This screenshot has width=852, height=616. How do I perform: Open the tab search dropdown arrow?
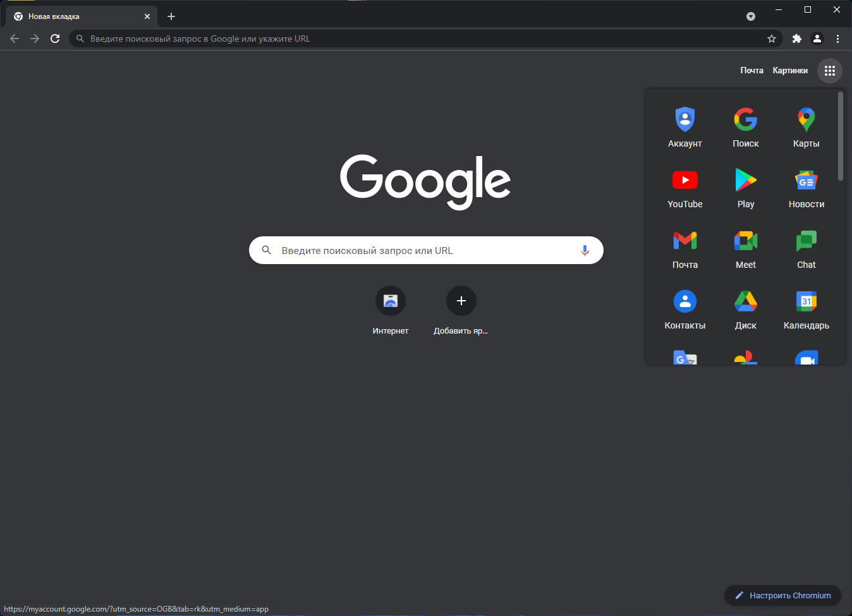[751, 16]
